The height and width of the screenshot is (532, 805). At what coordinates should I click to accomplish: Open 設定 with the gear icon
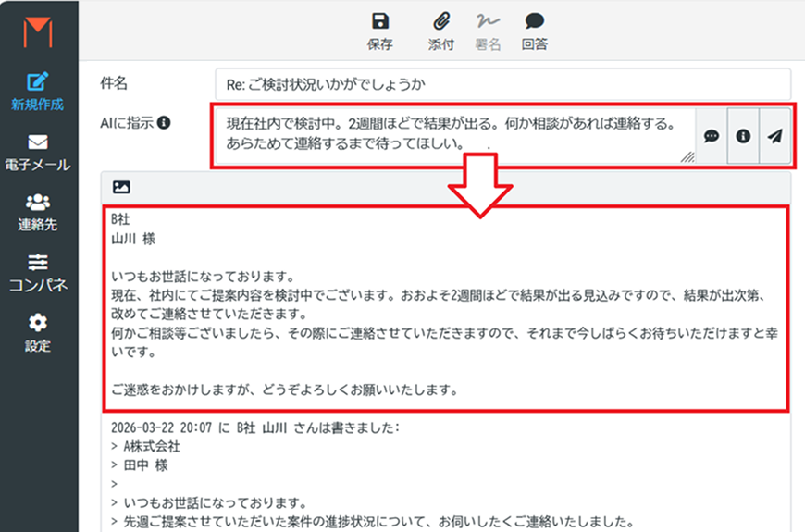click(38, 332)
